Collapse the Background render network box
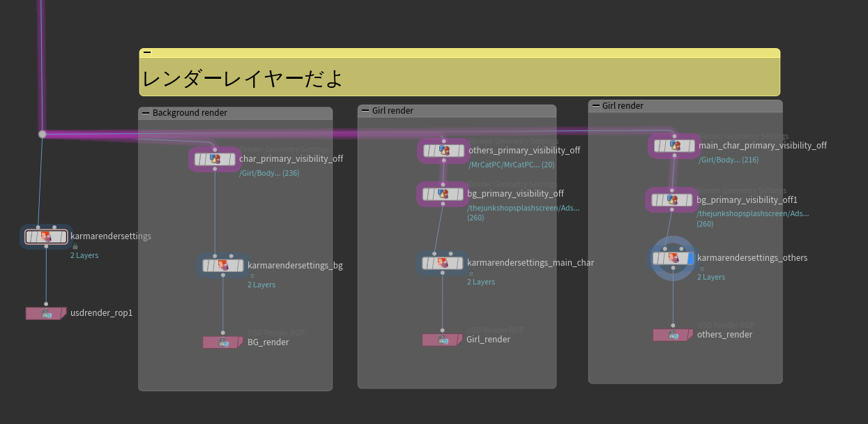The height and width of the screenshot is (424, 868). coord(146,113)
